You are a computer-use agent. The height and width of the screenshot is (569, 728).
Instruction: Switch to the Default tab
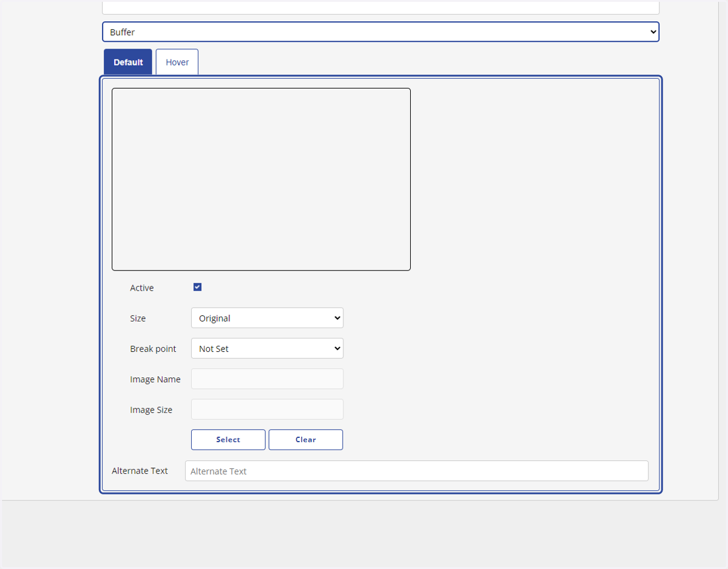coord(128,62)
